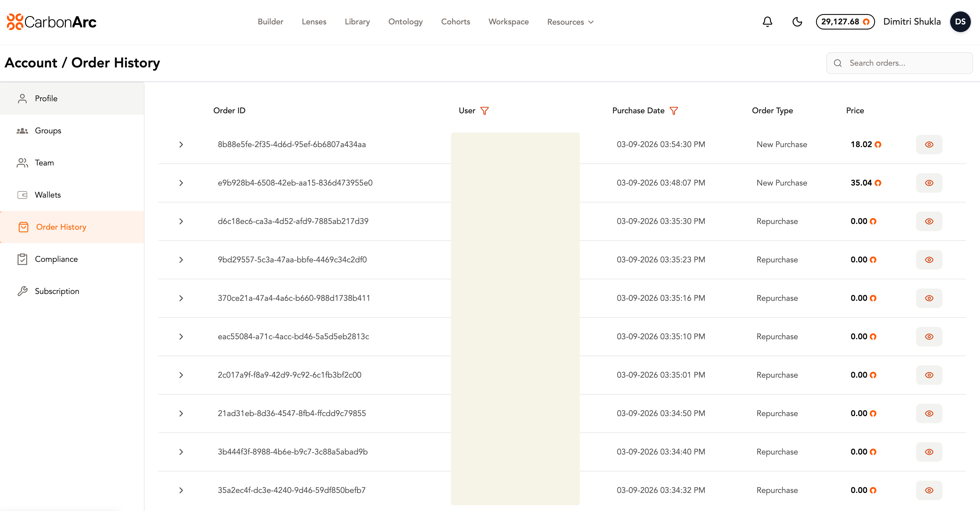Open the Groups sidebar item
Viewport: 980px width, 511px height.
coord(48,130)
